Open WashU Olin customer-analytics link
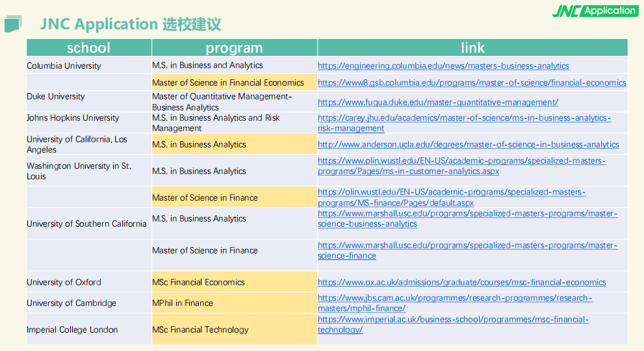Screen dimensions: 644x351 pos(461,166)
